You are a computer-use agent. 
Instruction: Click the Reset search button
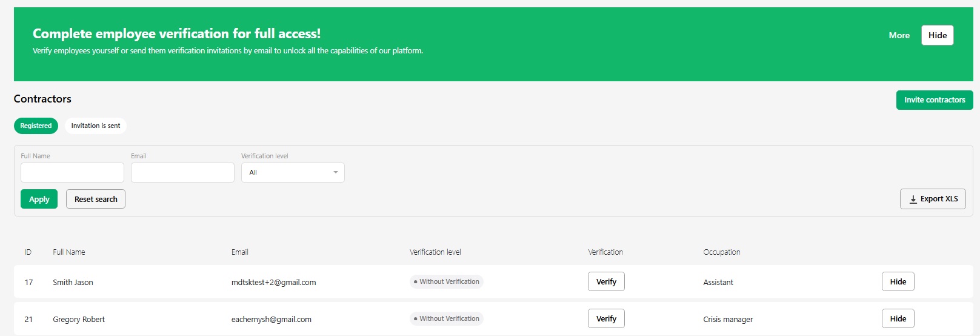pos(96,199)
